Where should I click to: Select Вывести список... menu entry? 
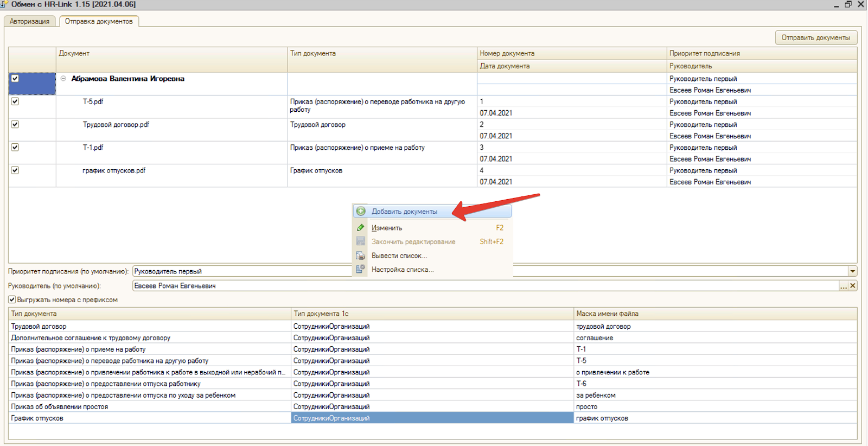click(432, 256)
